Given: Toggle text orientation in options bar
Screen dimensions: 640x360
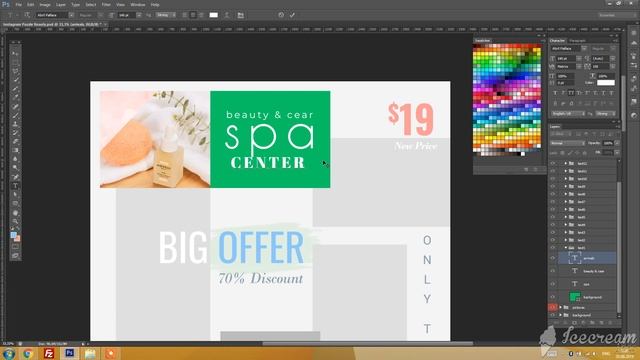Looking at the screenshot, I should [27, 15].
